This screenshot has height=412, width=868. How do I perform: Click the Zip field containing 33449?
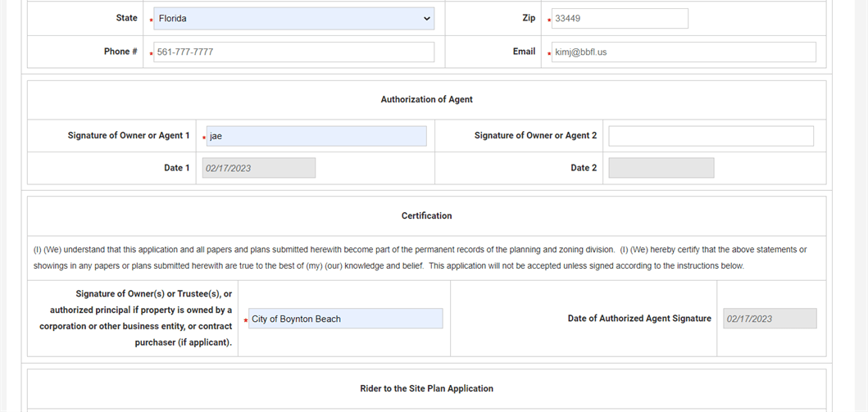click(619, 19)
